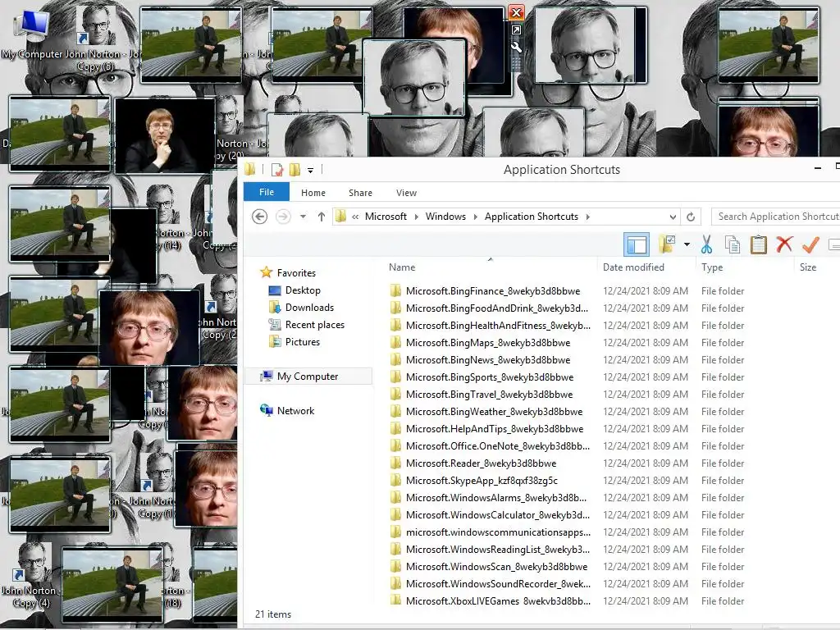Image resolution: width=840 pixels, height=630 pixels.
Task: Expand the arrow after Windows breadcrumb
Action: pyautogui.click(x=475, y=217)
